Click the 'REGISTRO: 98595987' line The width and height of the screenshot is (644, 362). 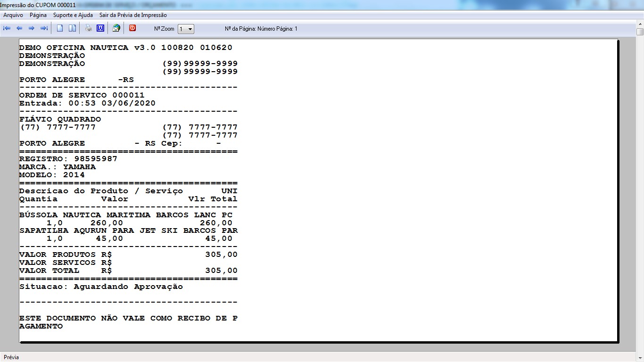pyautogui.click(x=68, y=159)
